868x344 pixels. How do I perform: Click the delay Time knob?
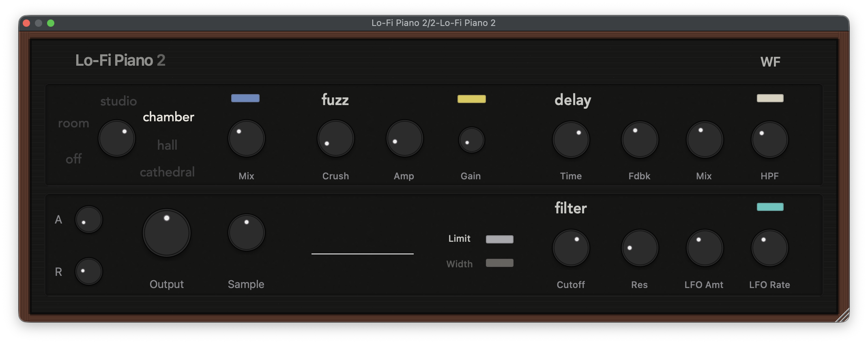coord(571,140)
